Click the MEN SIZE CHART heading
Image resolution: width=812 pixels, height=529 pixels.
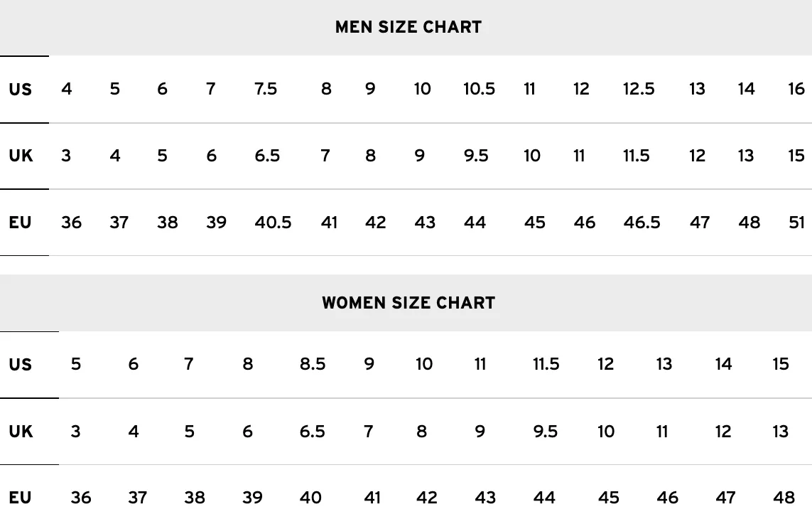(408, 27)
